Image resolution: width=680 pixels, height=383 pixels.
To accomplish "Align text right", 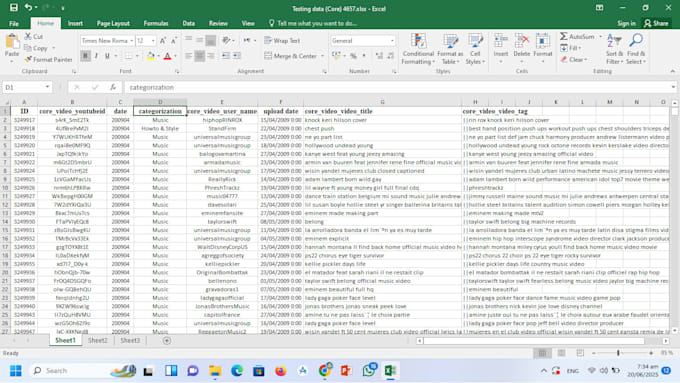I will click(x=211, y=56).
